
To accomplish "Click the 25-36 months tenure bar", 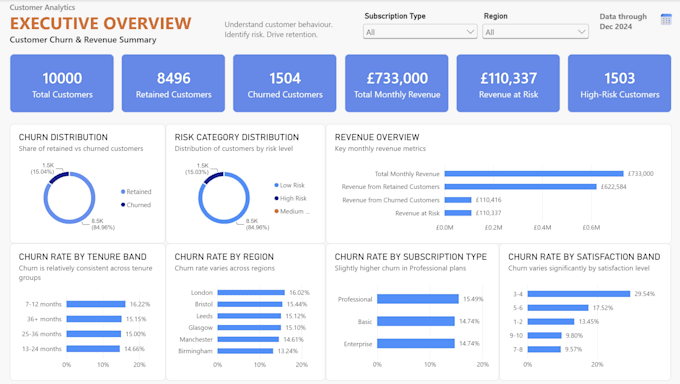I will [x=94, y=334].
